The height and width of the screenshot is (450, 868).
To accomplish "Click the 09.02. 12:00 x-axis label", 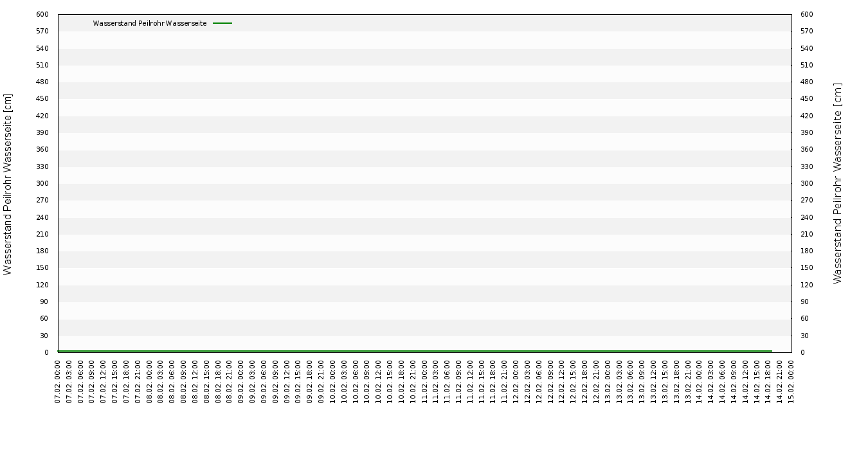I will 287,382.
